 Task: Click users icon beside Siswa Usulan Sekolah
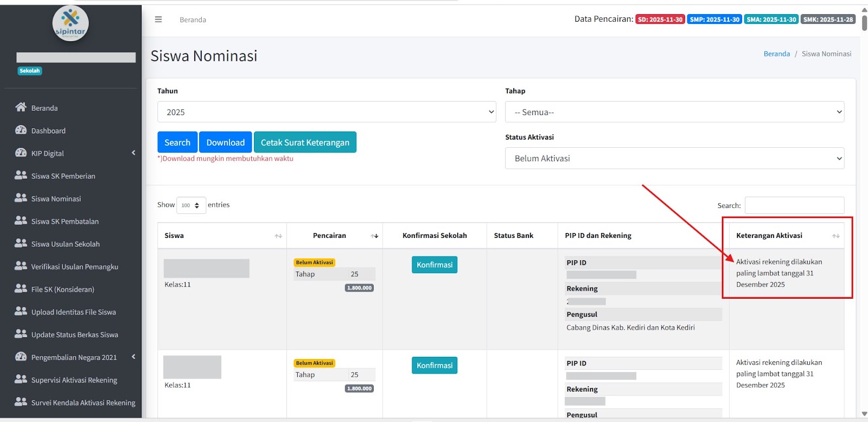(21, 243)
